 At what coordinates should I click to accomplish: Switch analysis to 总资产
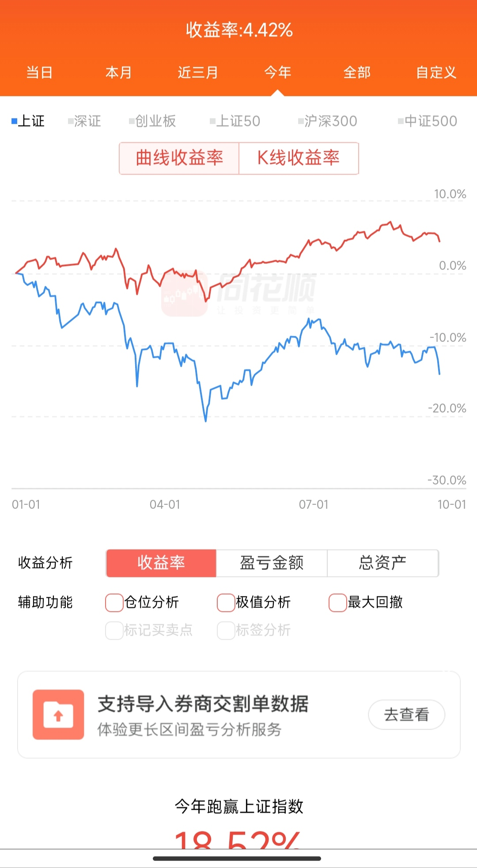pos(382,563)
